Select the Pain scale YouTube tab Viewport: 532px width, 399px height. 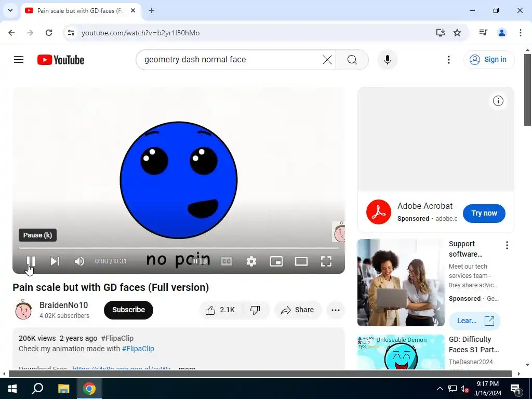[x=79, y=11]
